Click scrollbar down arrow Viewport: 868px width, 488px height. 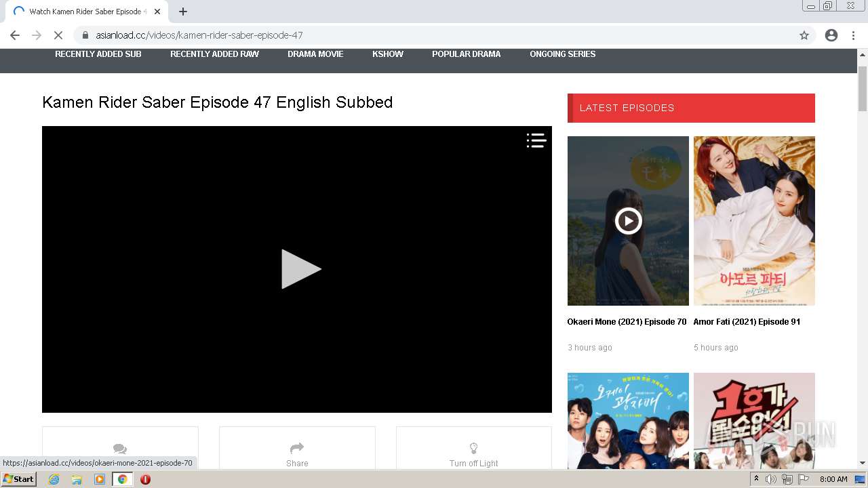pos(863,464)
